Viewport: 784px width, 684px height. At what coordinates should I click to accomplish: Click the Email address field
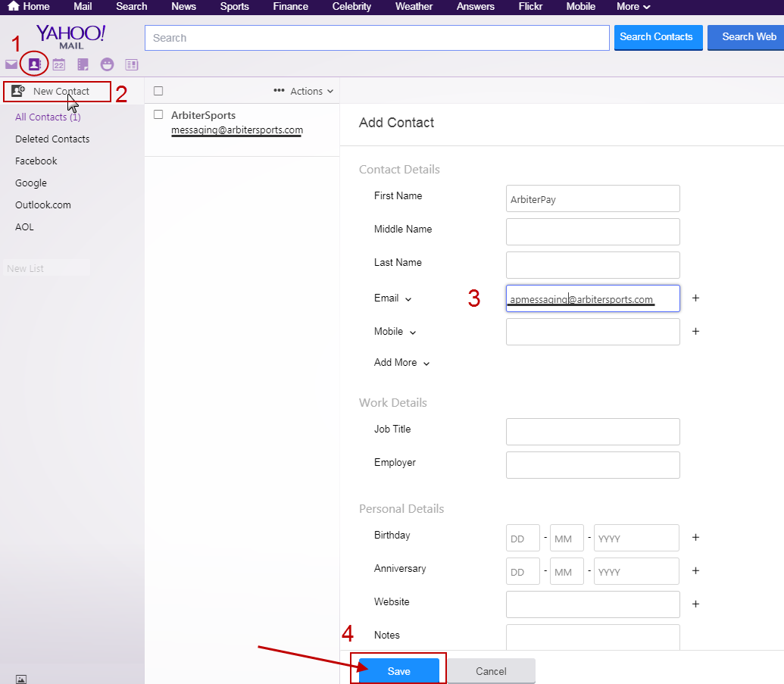pyautogui.click(x=592, y=298)
